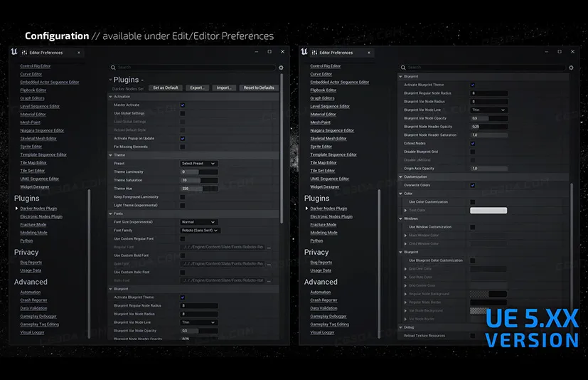Image resolution: width=588 pixels, height=380 pixels.
Task: Enable Light Theme (experimental) checkbox
Action: (x=182, y=206)
